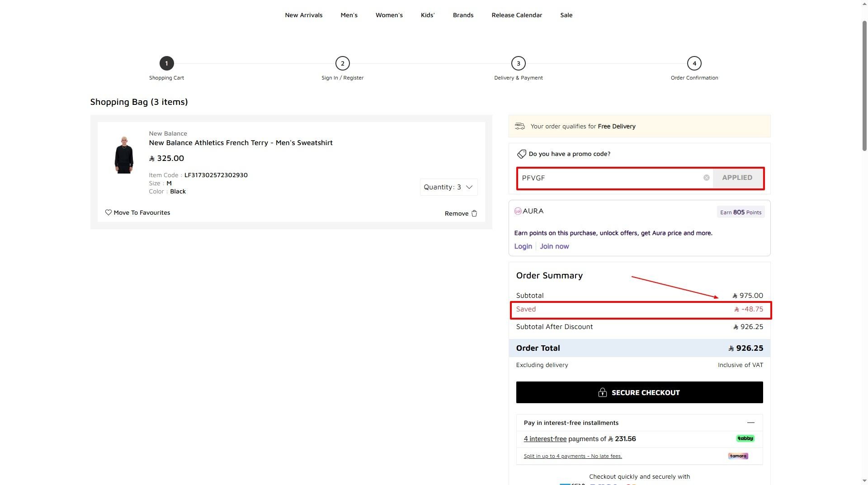Open the Kids' menu
The width and height of the screenshot is (868, 485).
pyautogui.click(x=428, y=15)
